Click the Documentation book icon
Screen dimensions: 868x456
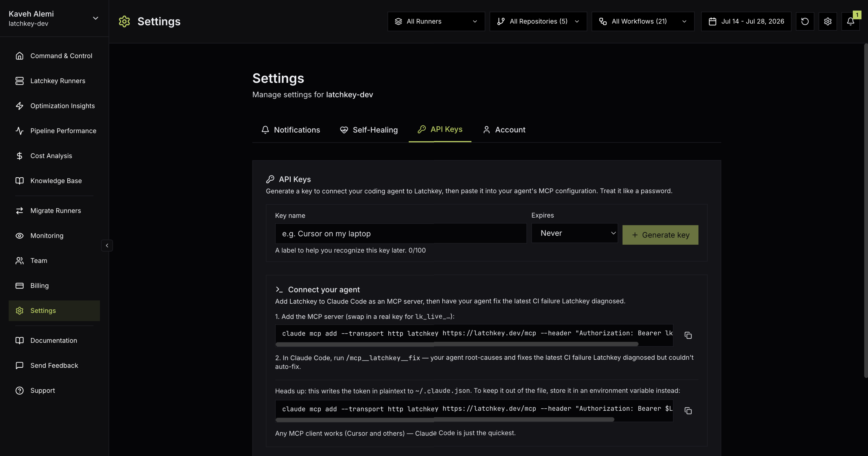click(x=20, y=340)
